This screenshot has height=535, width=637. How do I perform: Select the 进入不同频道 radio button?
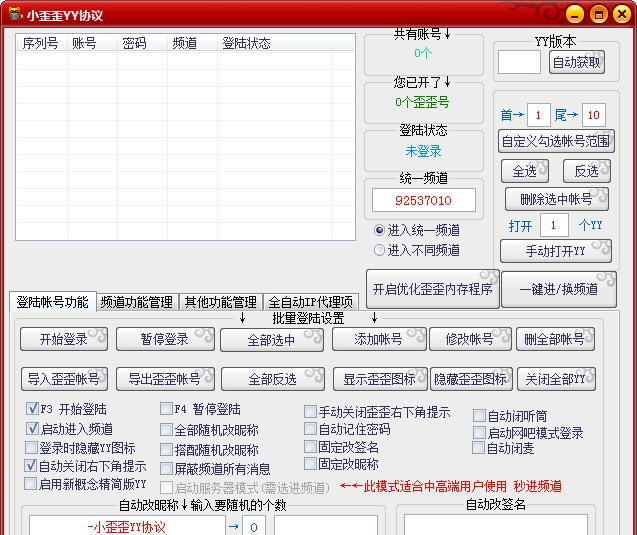coord(379,250)
